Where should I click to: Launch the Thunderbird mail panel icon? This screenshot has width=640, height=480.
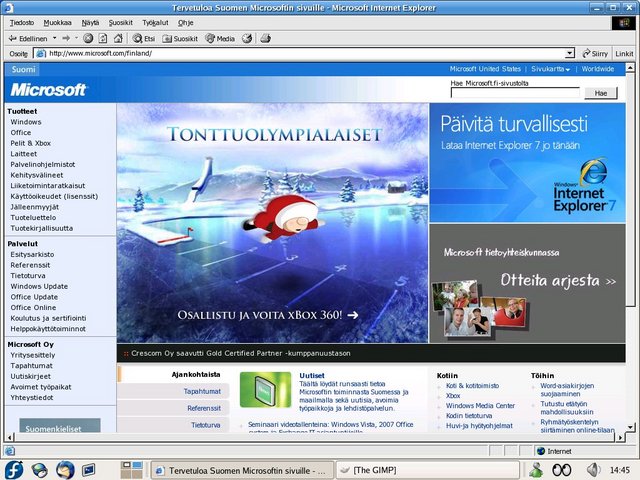click(65, 470)
